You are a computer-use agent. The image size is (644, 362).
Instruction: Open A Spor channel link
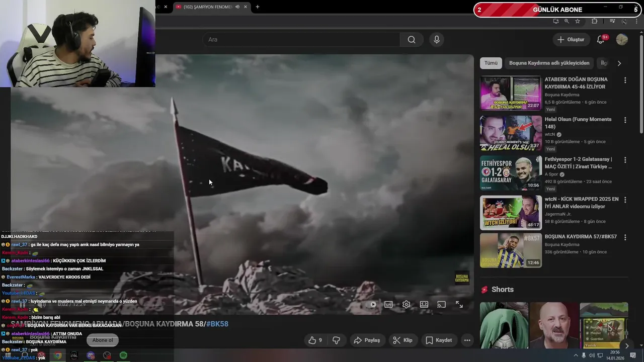[551, 174]
